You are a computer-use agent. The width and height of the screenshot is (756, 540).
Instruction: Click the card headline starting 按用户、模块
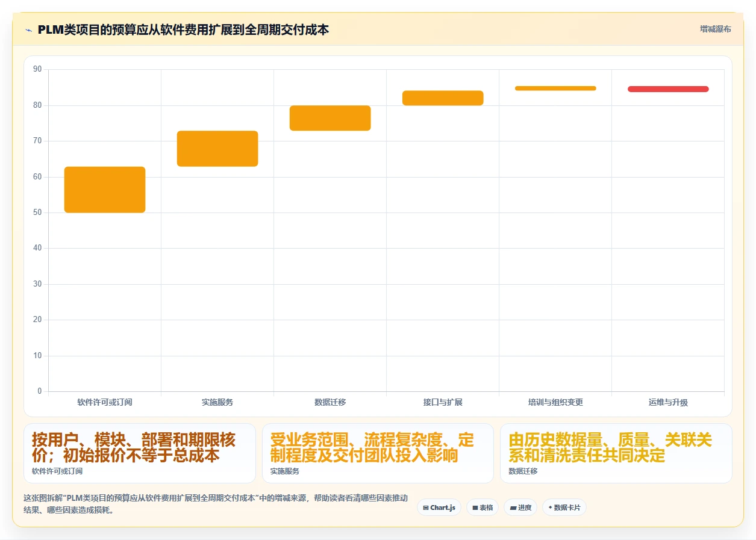pos(134,447)
